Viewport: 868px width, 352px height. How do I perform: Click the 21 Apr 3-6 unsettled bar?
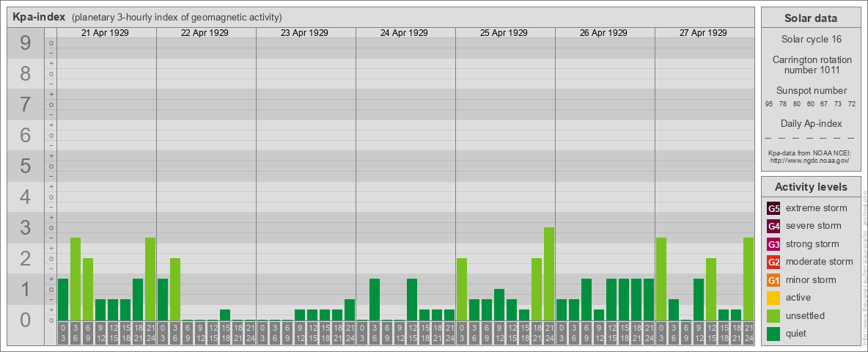tap(76, 279)
